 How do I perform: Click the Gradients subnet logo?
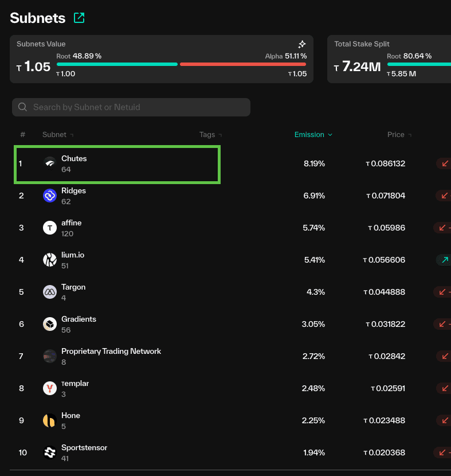(50, 324)
